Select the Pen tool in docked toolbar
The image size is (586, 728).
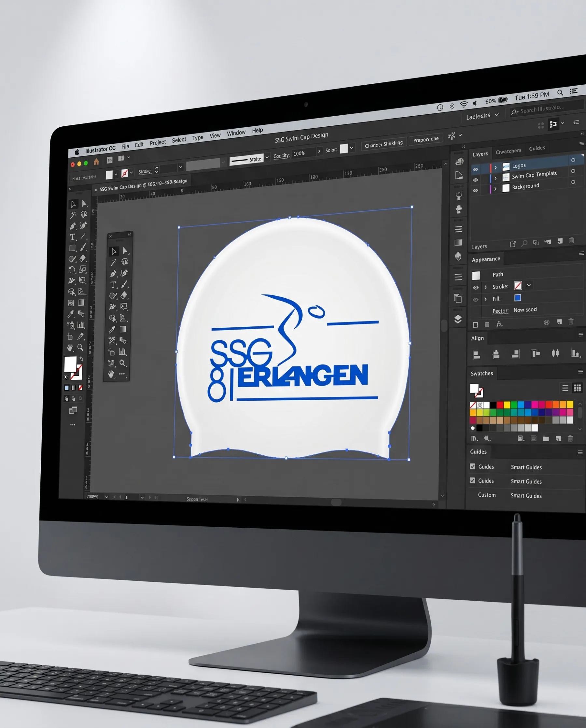(x=73, y=226)
